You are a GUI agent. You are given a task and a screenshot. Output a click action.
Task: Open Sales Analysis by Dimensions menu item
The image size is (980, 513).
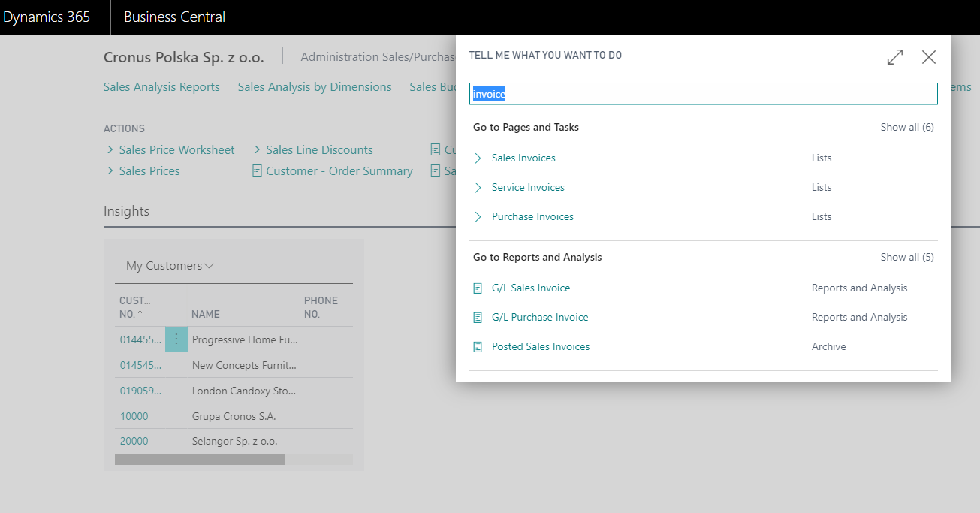tap(315, 87)
